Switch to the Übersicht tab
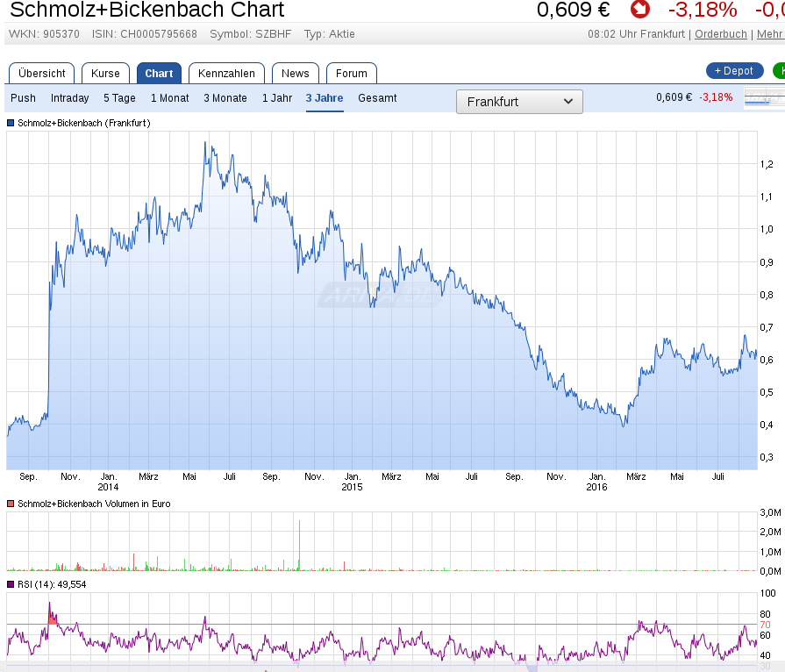The image size is (785, 672). (41, 74)
